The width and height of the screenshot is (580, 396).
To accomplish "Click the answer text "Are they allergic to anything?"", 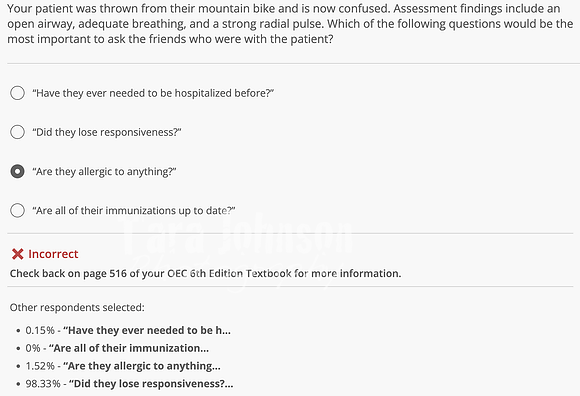I will click(x=104, y=171).
